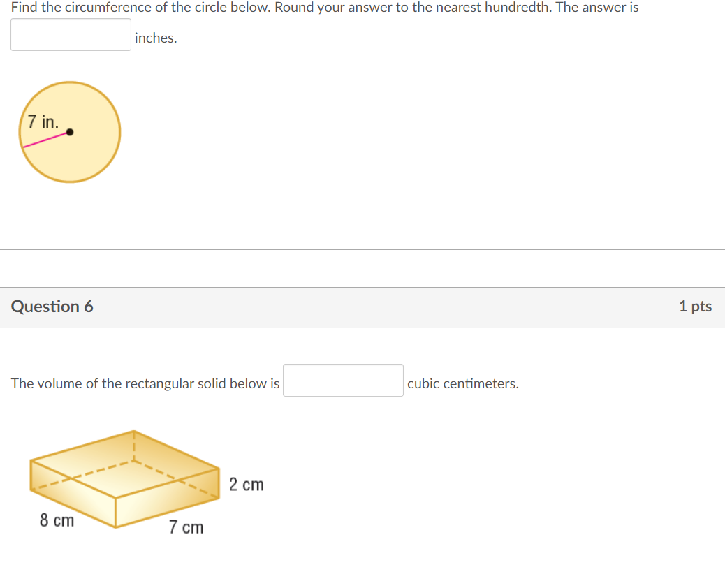Select the 2 cm dimension label
The image size is (725, 588).
click(246, 485)
